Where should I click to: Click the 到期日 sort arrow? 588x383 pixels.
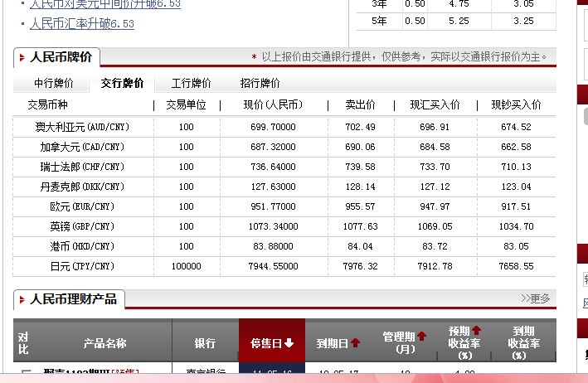point(356,343)
